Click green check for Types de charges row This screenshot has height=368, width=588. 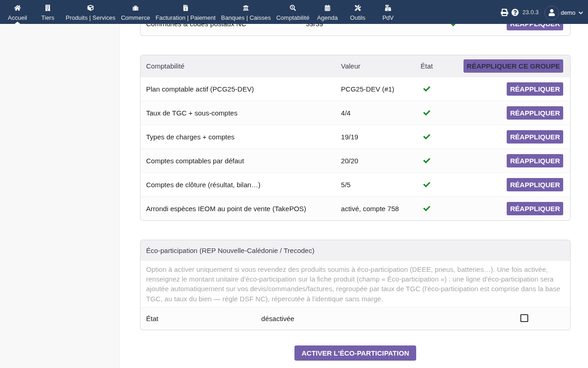[x=427, y=137]
